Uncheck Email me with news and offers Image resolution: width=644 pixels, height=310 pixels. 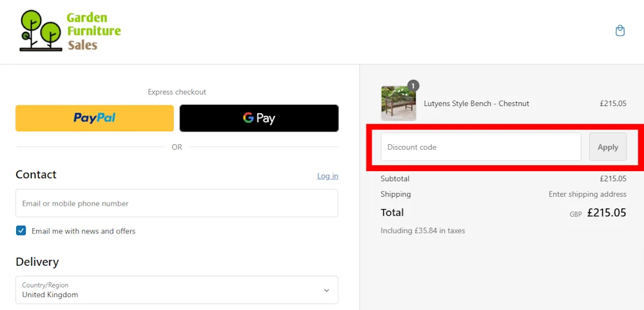[21, 230]
